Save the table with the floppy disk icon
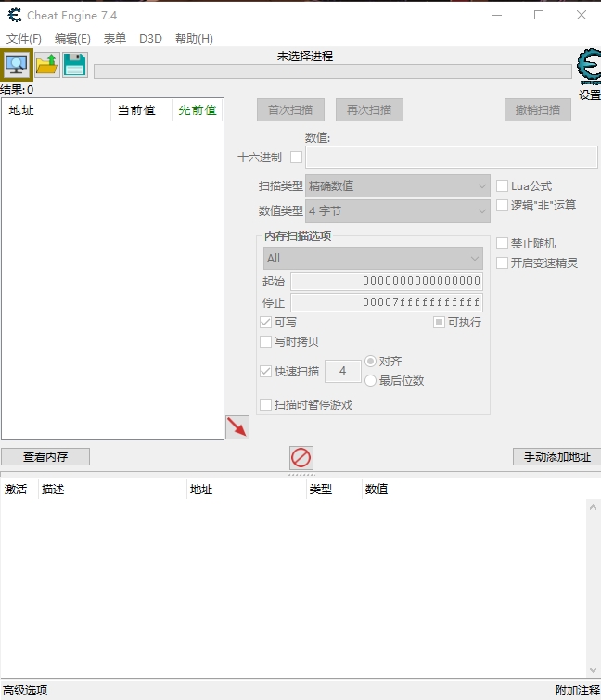Image resolution: width=601 pixels, height=700 pixels. 74,65
